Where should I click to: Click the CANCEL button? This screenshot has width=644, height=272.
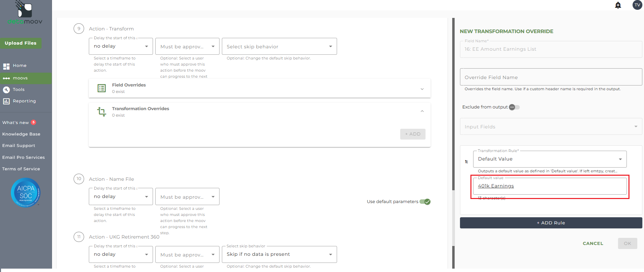pyautogui.click(x=593, y=243)
